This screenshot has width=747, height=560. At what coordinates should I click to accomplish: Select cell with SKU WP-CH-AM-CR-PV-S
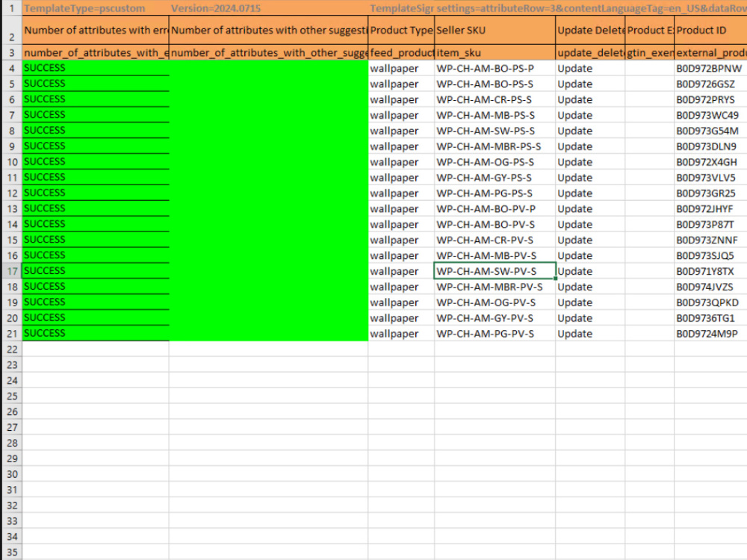point(495,240)
